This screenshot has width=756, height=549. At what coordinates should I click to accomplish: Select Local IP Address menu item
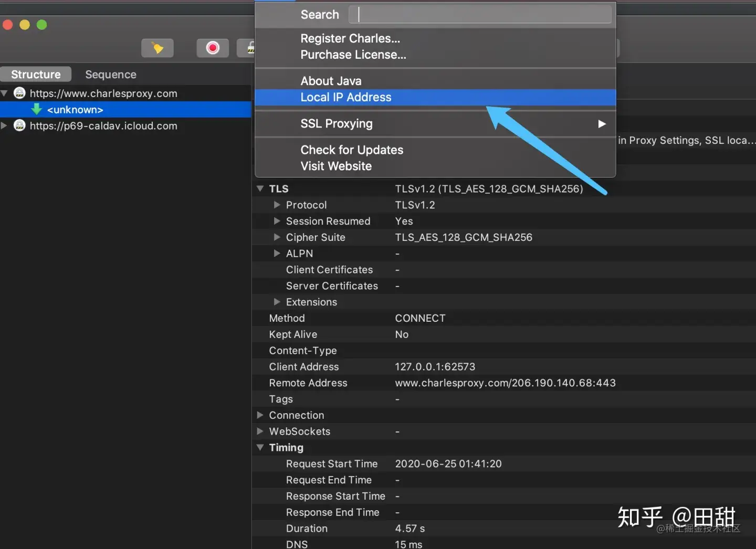(435, 97)
